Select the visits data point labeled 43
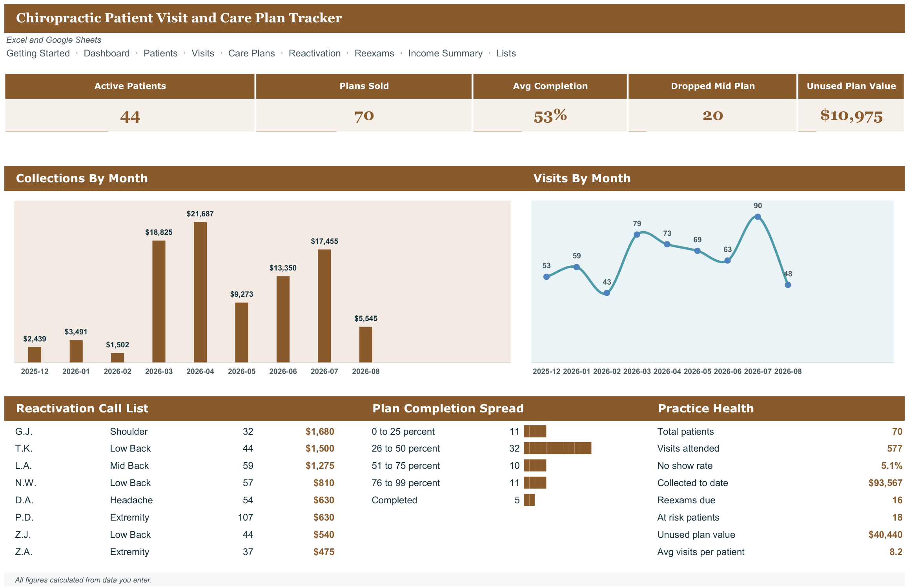909x588 pixels. pyautogui.click(x=607, y=293)
